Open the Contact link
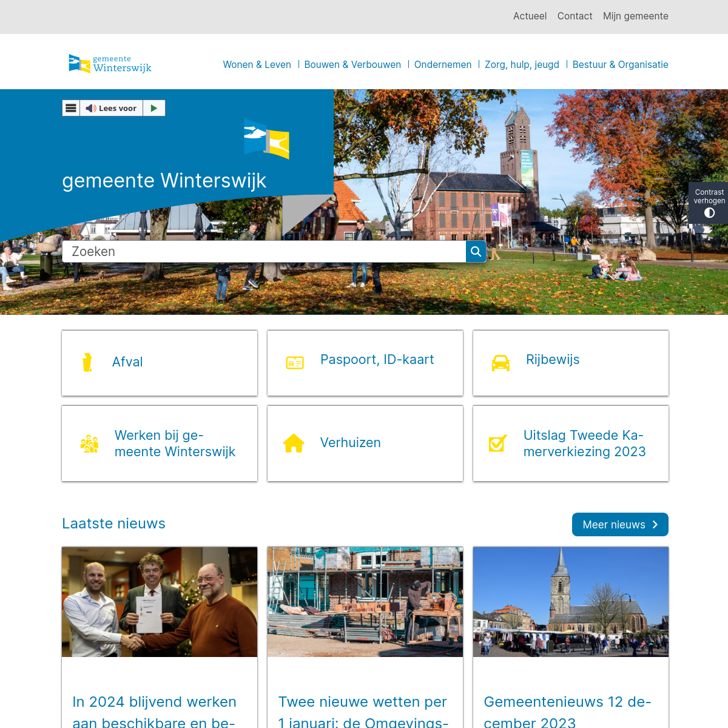The width and height of the screenshot is (728, 728). 575,16
